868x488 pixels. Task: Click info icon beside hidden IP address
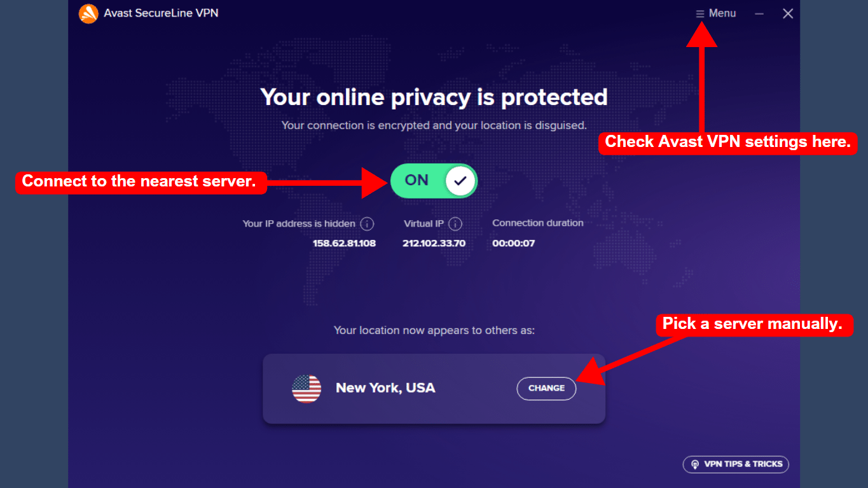click(x=367, y=224)
